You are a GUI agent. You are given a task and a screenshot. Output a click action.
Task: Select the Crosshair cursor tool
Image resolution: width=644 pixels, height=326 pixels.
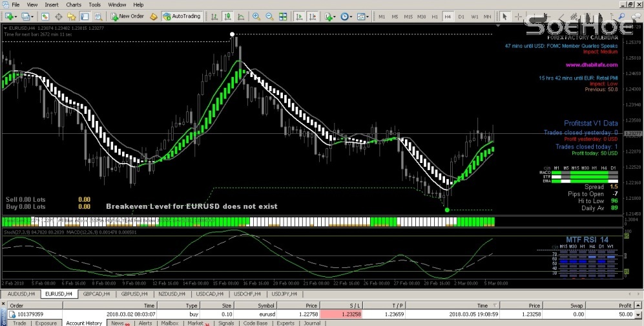[519, 16]
